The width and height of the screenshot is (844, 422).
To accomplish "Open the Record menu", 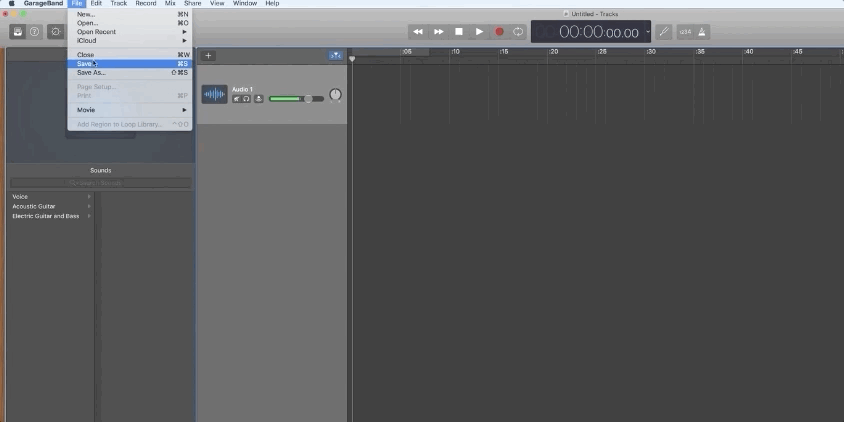I will point(146,3).
